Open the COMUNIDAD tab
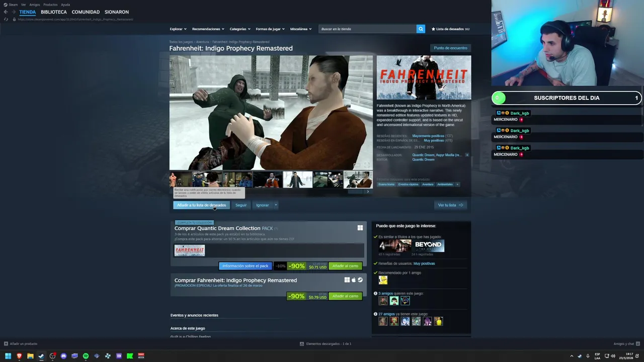The width and height of the screenshot is (644, 362). tap(86, 12)
